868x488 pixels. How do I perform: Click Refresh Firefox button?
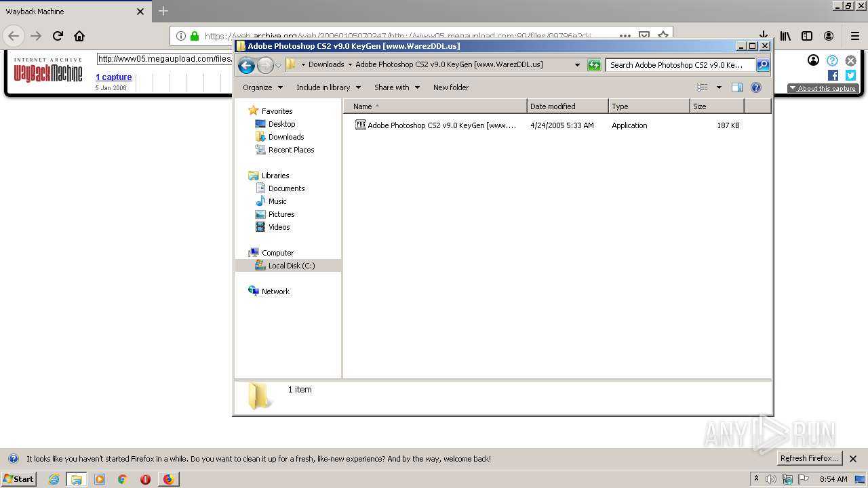809,458
